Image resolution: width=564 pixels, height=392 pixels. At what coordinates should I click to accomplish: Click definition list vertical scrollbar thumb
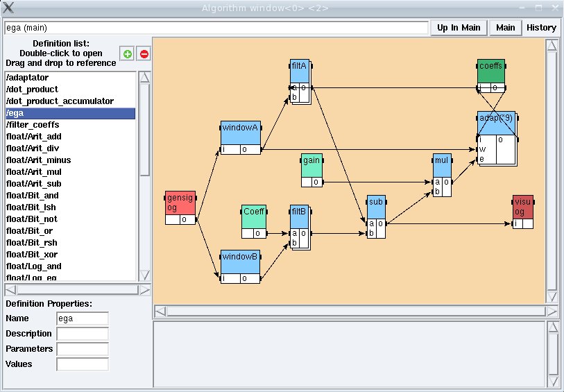pos(144,130)
